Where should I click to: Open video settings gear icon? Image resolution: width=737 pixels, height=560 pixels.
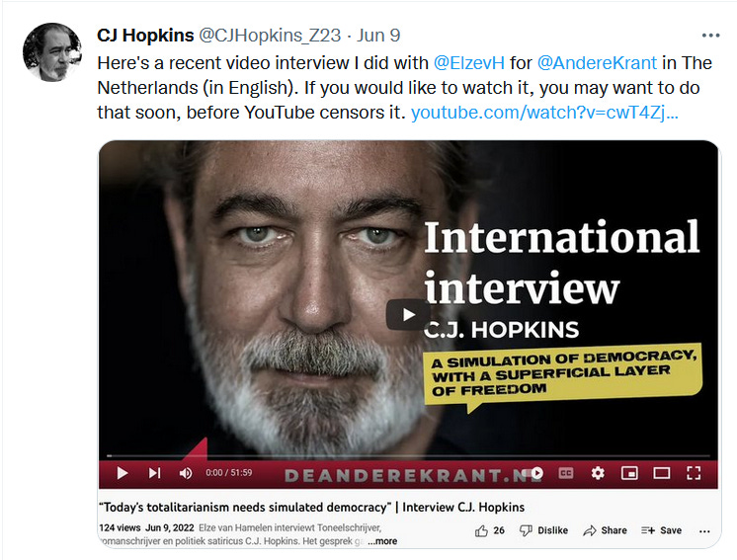tap(598, 473)
